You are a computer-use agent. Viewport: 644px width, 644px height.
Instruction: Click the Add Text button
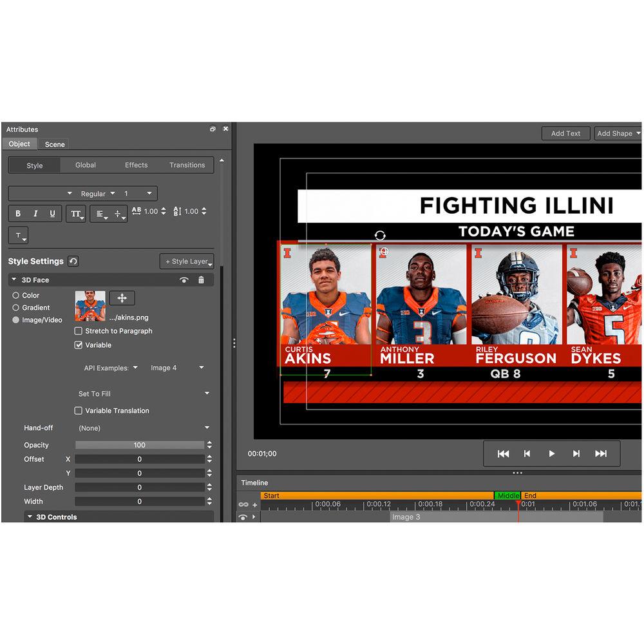pos(565,133)
